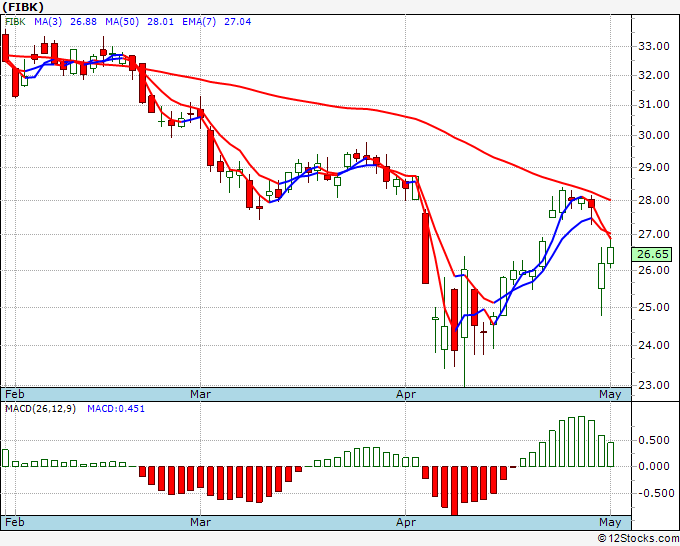The image size is (680, 546).
Task: Click the current price tag 26.65
Action: [x=652, y=254]
